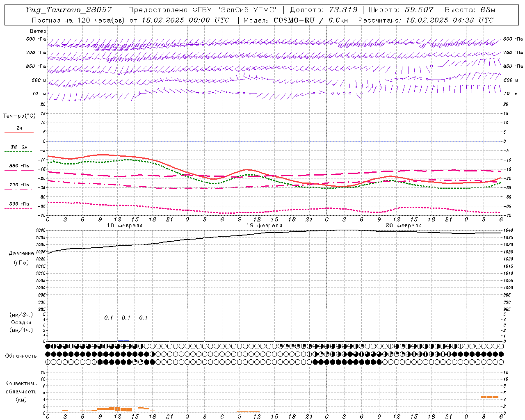This screenshot has width=525, height=420.
Task: Click the Осадки panel label
Action: coord(21,322)
